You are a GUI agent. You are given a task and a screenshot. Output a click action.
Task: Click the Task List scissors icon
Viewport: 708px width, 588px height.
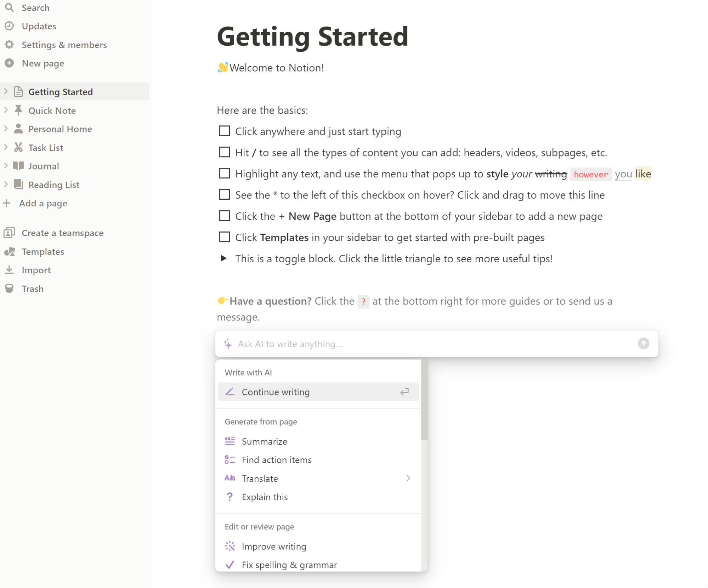point(18,147)
